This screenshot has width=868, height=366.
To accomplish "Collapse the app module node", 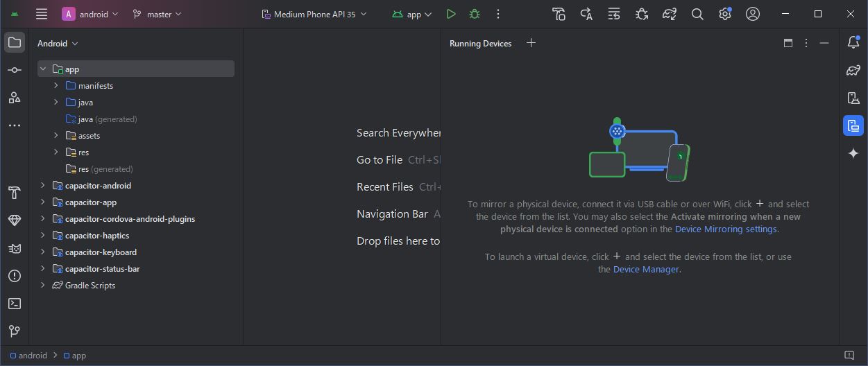I will pos(43,69).
